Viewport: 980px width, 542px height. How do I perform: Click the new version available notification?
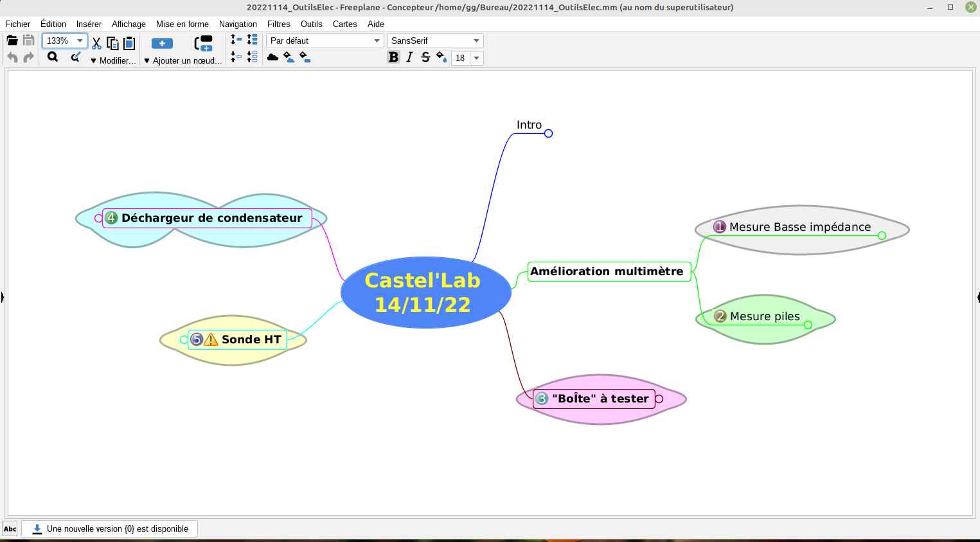[x=110, y=529]
